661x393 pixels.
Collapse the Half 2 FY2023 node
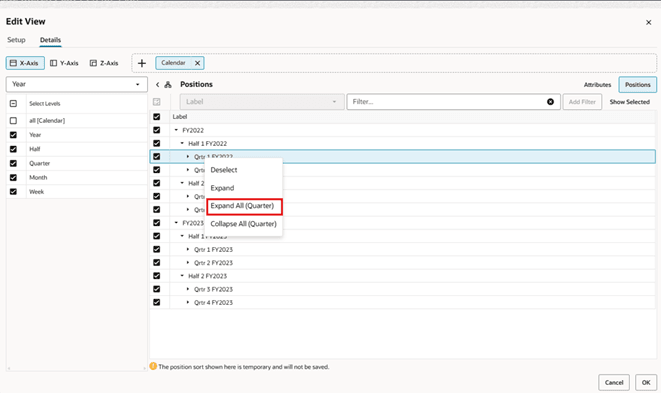[182, 276]
